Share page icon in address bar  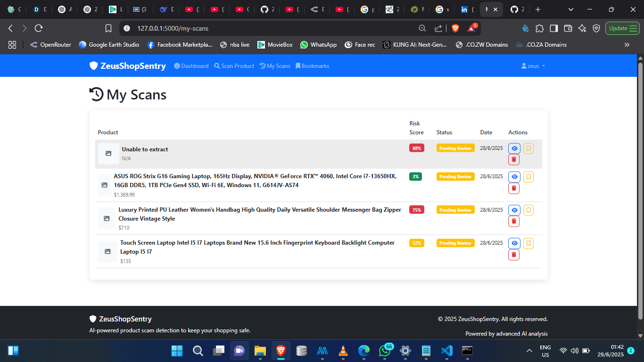(x=438, y=28)
